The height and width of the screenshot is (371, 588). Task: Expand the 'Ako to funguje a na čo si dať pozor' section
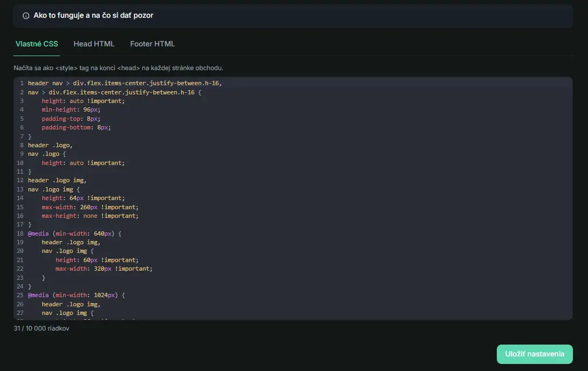point(293,16)
